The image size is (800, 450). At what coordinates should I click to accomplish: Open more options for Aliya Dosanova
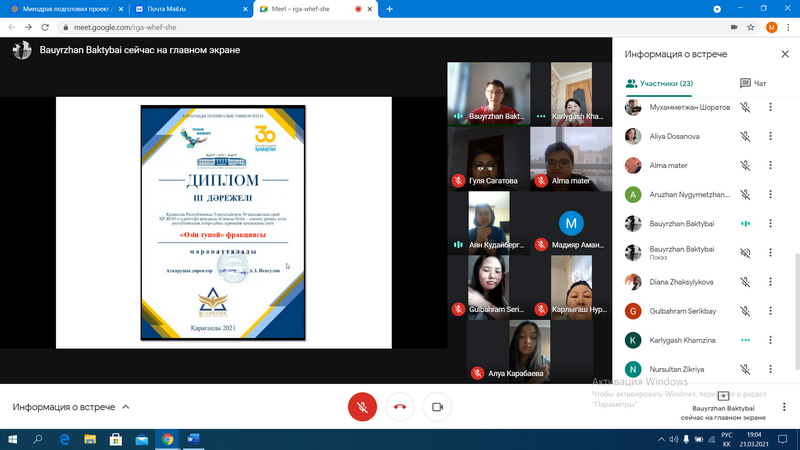click(770, 136)
